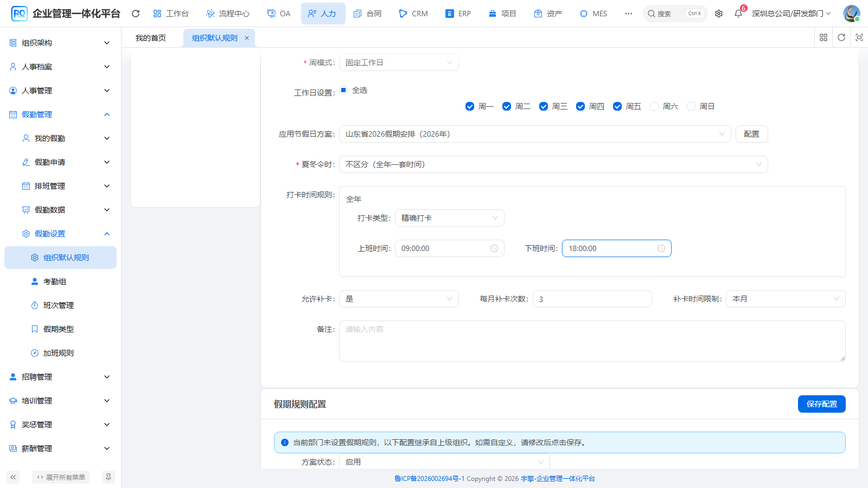Expand the 假勤申请 submenu

[x=60, y=162]
